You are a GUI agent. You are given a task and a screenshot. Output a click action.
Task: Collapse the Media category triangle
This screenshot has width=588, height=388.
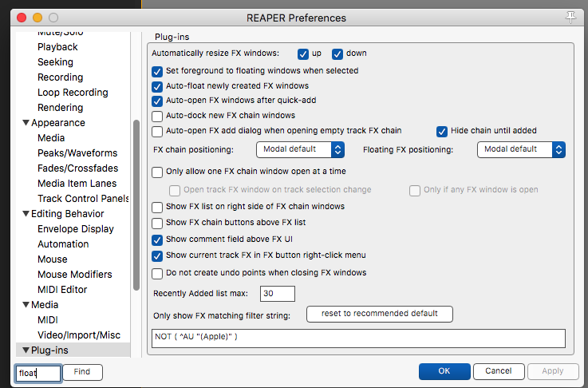click(x=26, y=305)
